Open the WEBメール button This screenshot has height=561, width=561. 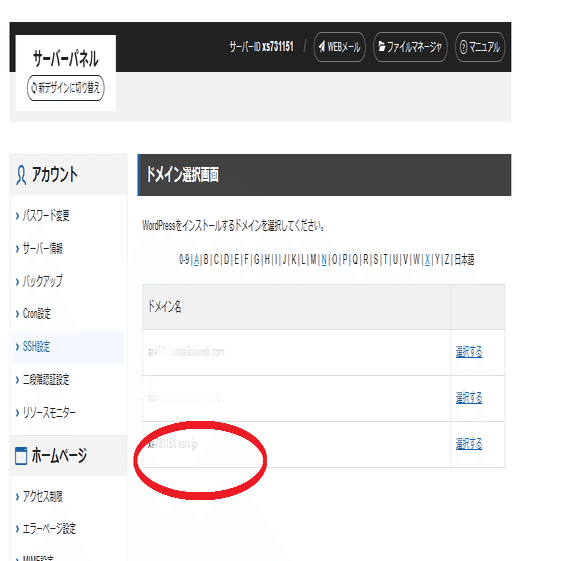tap(339, 47)
